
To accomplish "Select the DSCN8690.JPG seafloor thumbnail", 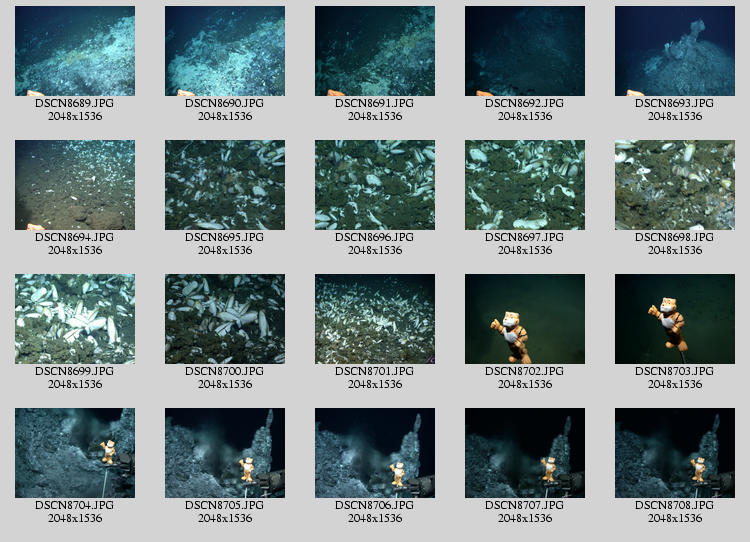I will (225, 51).
